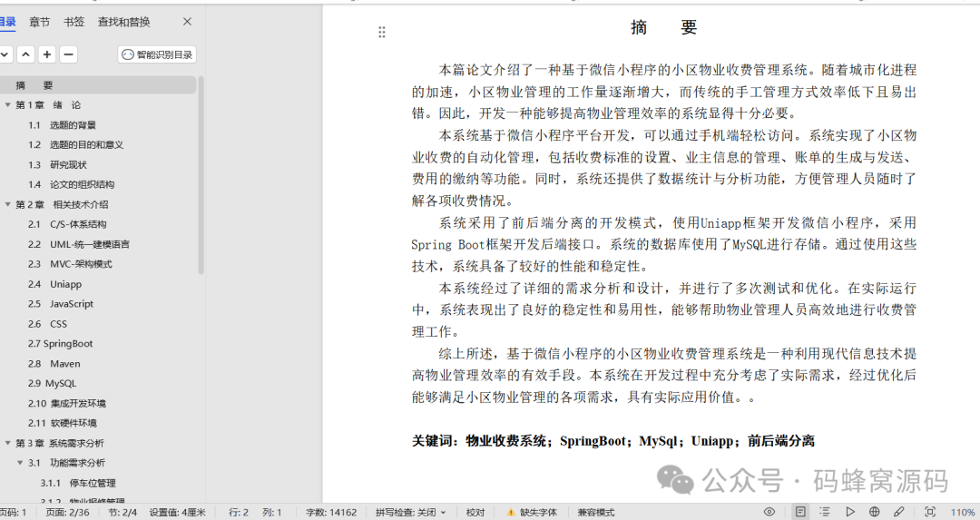Click 字数: 14162 word count
Screen dimensions: 980x520
coord(331,513)
